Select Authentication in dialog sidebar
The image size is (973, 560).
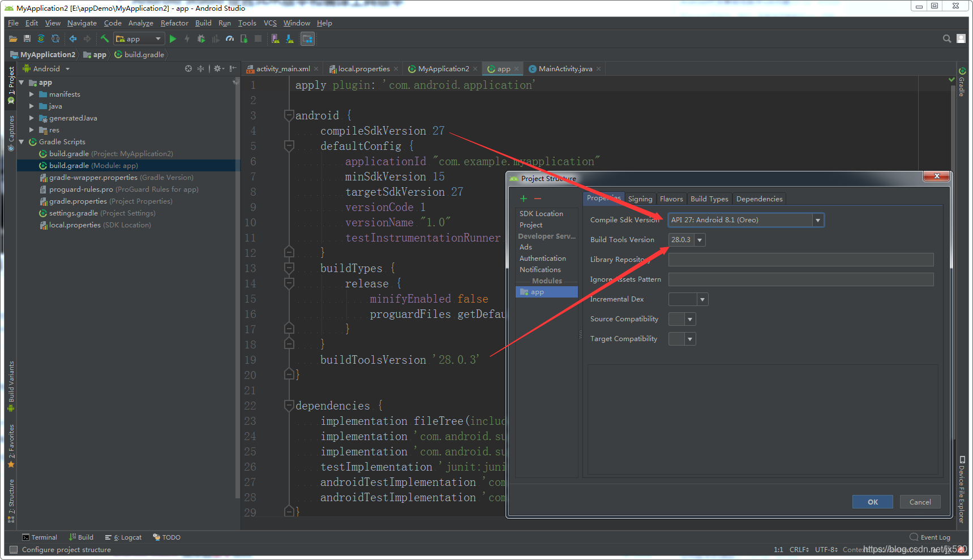542,259
